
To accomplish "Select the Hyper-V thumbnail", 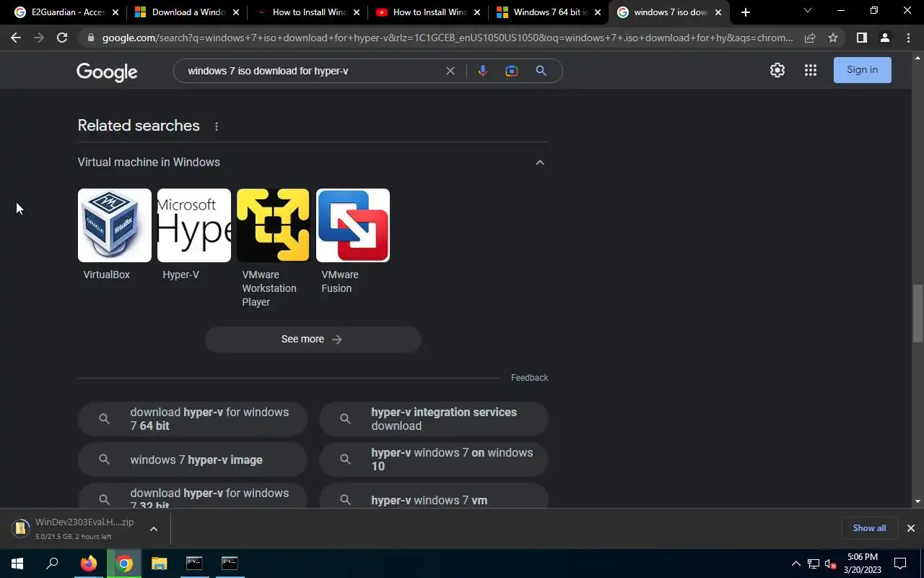I will pos(193,225).
